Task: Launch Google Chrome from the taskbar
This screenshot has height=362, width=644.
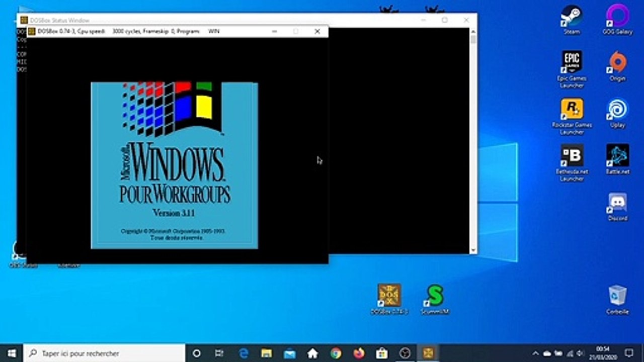Action: 336,353
